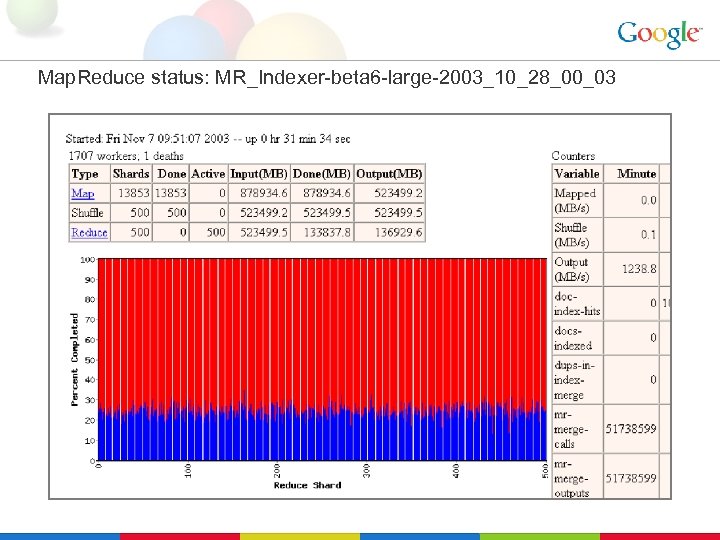Click the Variable header in Counters table
This screenshot has width=720, height=540.
(x=577, y=174)
